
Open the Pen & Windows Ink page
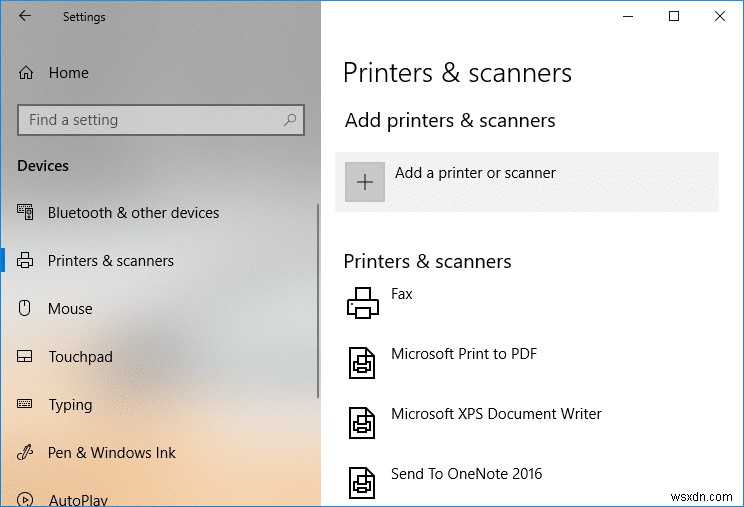pos(112,453)
